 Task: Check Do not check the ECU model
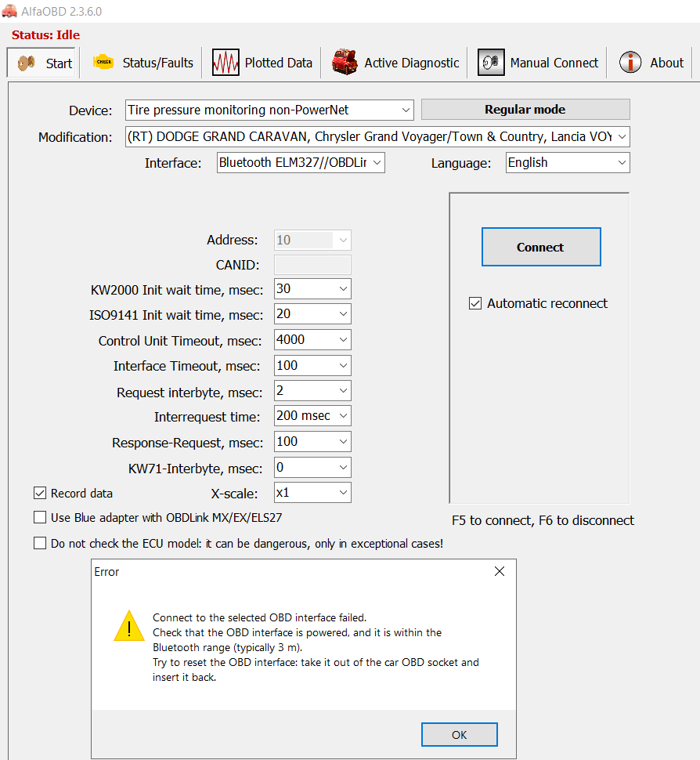(40, 543)
